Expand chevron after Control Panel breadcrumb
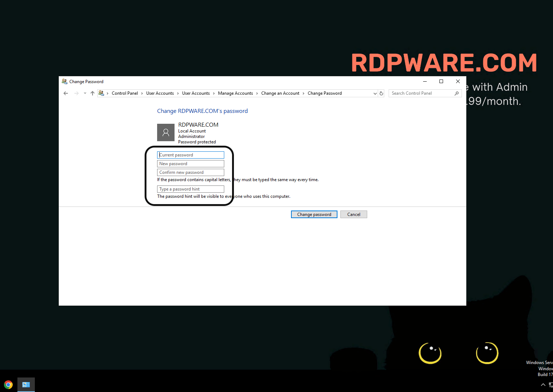This screenshot has width=553, height=392. (x=142, y=93)
